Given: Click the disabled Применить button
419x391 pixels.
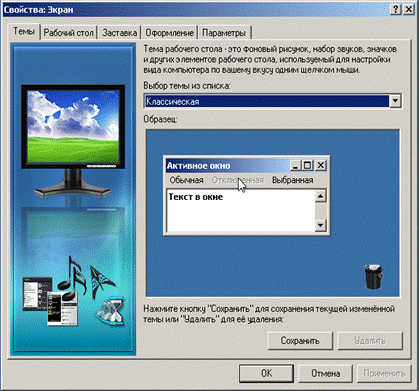Looking at the screenshot, I should pyautogui.click(x=384, y=373).
